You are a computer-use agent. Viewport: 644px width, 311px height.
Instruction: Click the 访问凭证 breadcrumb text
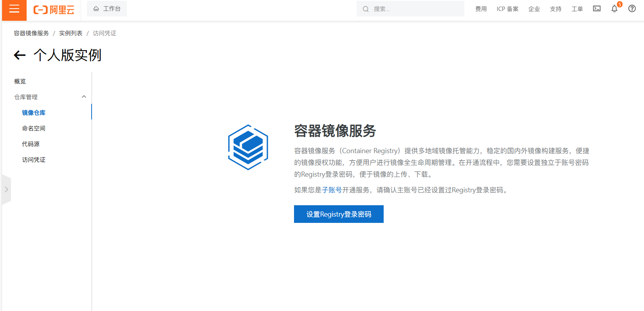pyautogui.click(x=105, y=33)
